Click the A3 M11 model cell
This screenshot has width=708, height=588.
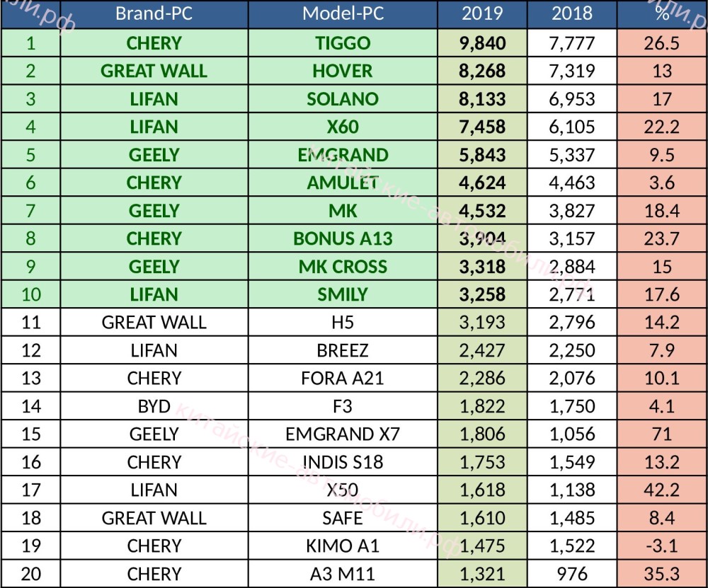tap(343, 574)
